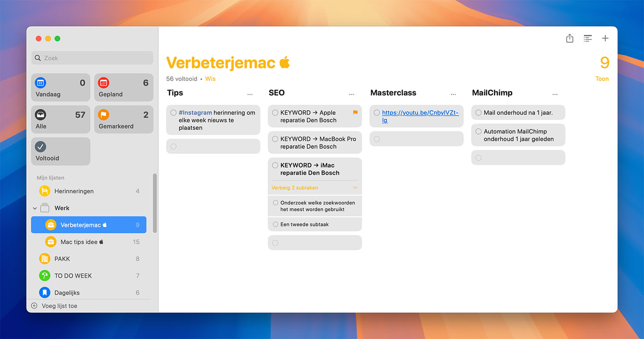Complete the 'Mail onderhoud na 1 jaar' task
Screen dimensions: 644x339
(479, 113)
